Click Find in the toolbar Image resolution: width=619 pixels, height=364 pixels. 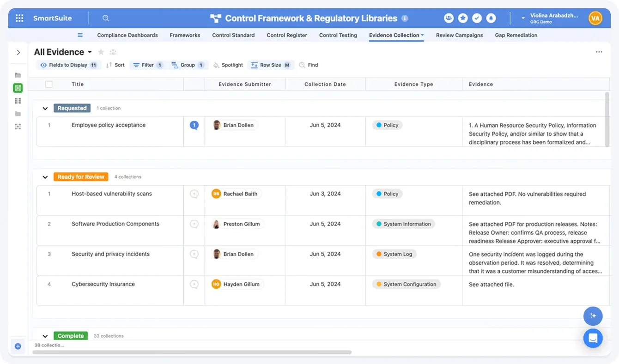pyautogui.click(x=309, y=65)
